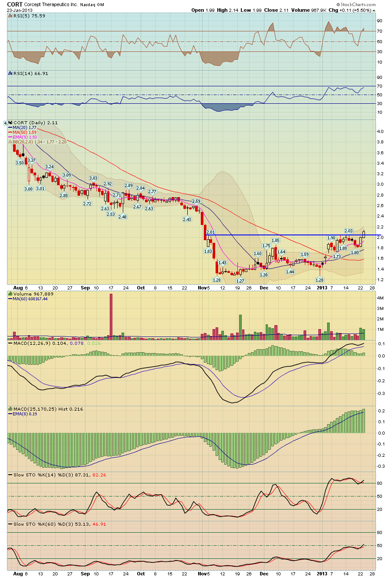
Task: Click the blue RSI(14) legend icon
Action: (x=10, y=74)
